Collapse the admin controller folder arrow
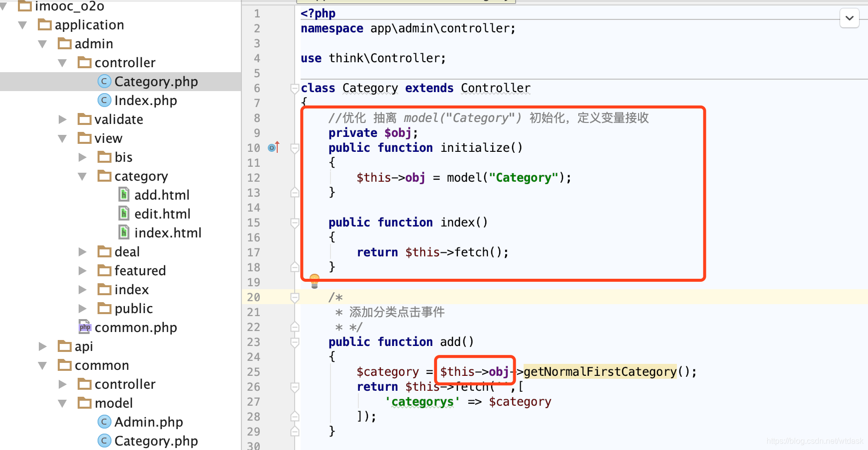Image resolution: width=868 pixels, height=450 pixels. 62,63
